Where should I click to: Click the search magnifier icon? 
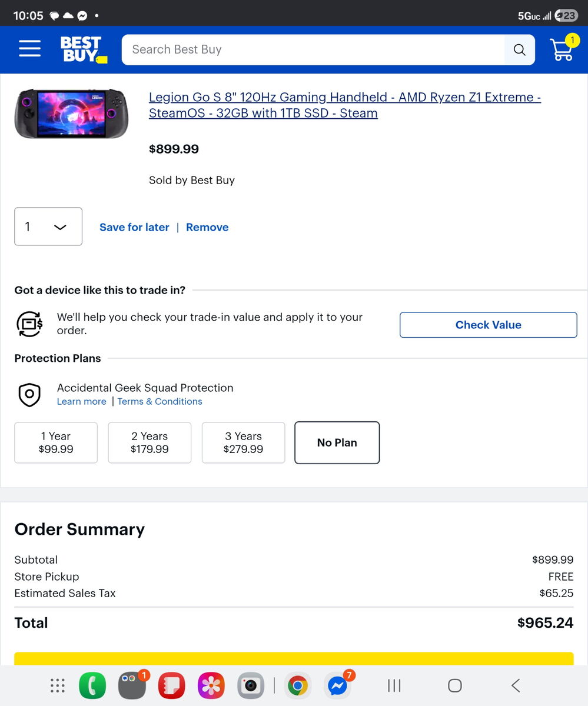pos(519,50)
